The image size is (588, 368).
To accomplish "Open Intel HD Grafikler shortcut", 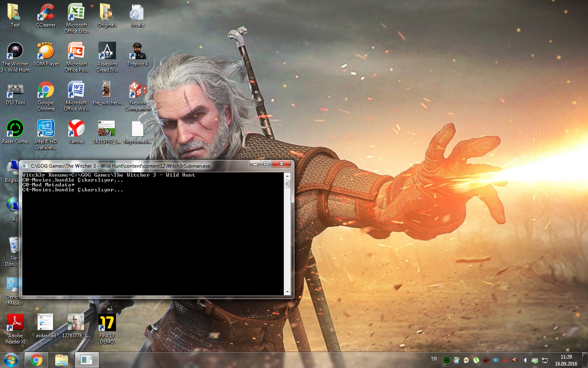I will 46,135.
